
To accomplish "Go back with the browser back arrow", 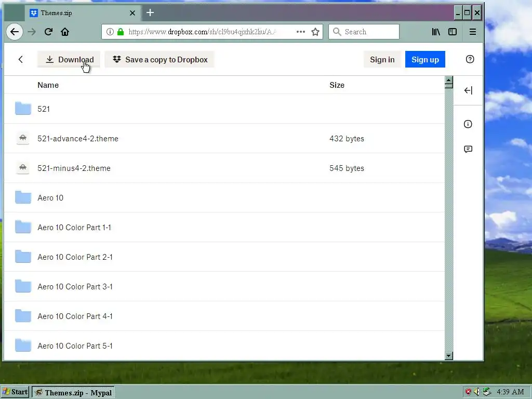I will (15, 32).
